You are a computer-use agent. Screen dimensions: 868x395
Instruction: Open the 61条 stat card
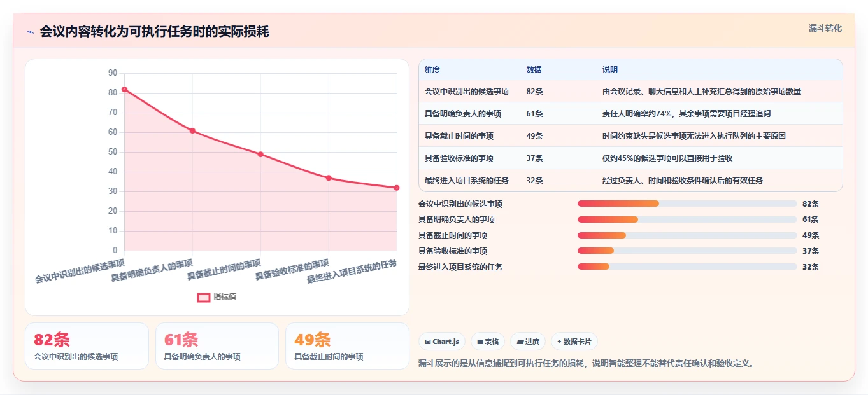pos(217,346)
